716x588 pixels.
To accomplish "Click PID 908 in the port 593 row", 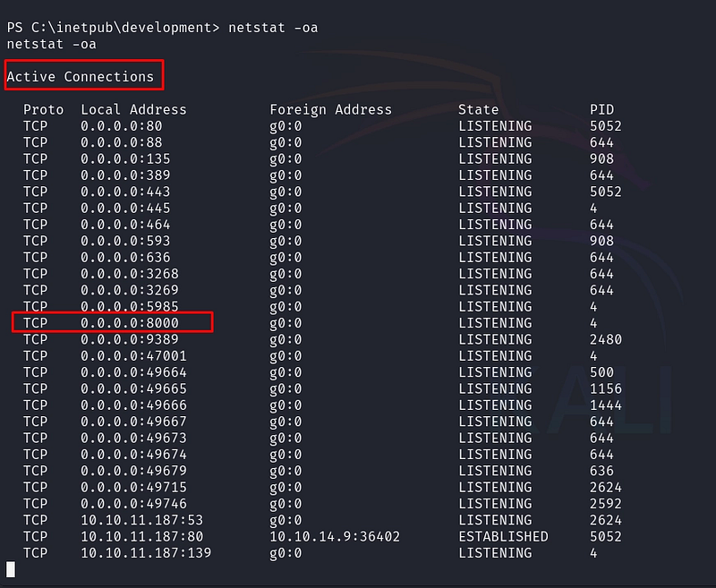I will [x=601, y=241].
